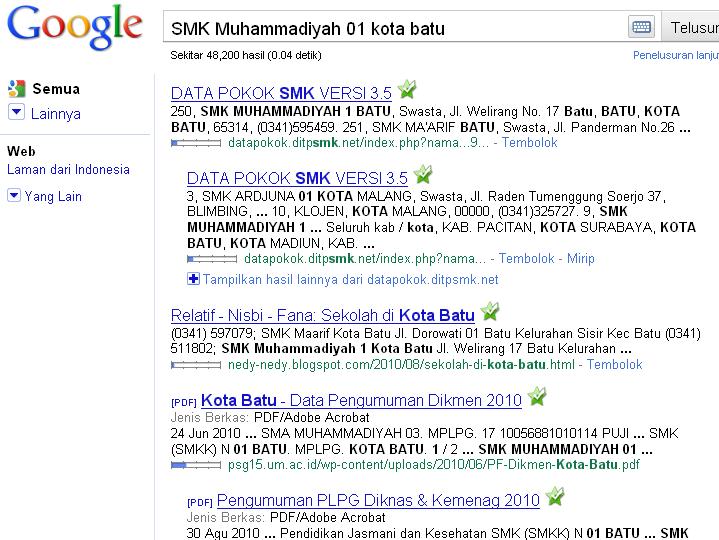Open Pengumuman PLPG Diknas & Kemenag 2010 link
Image resolution: width=719 pixels, height=540 pixels.
(x=378, y=500)
